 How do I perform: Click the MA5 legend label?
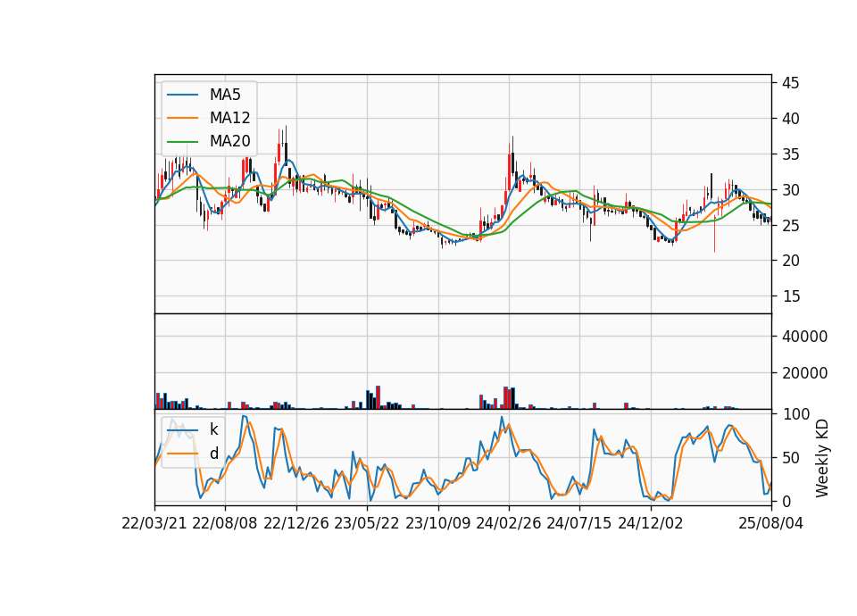click(x=225, y=95)
